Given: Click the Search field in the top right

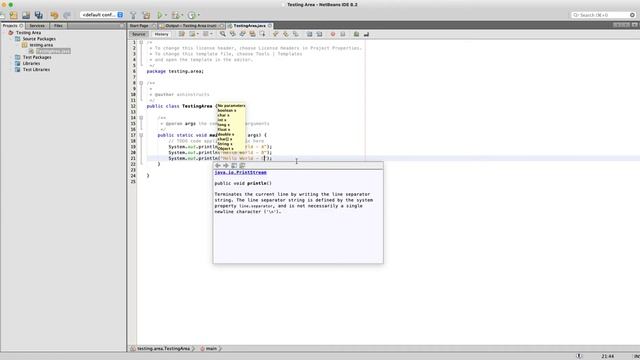Looking at the screenshot, I should [603, 15].
